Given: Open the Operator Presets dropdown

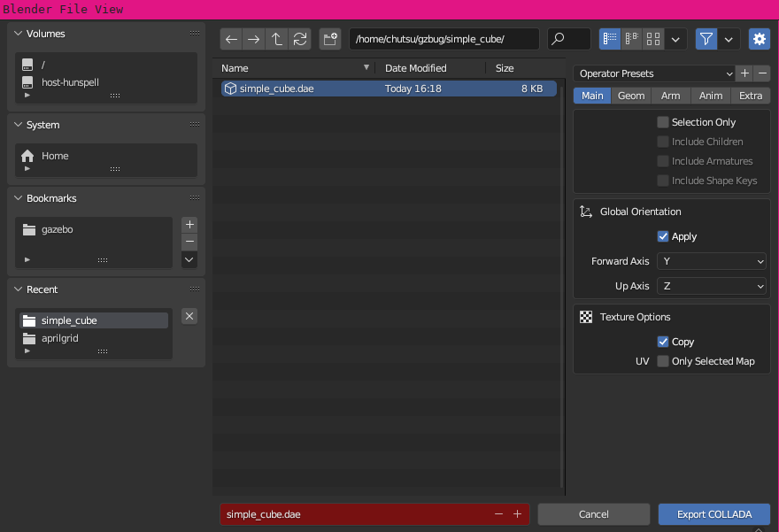Looking at the screenshot, I should point(653,73).
